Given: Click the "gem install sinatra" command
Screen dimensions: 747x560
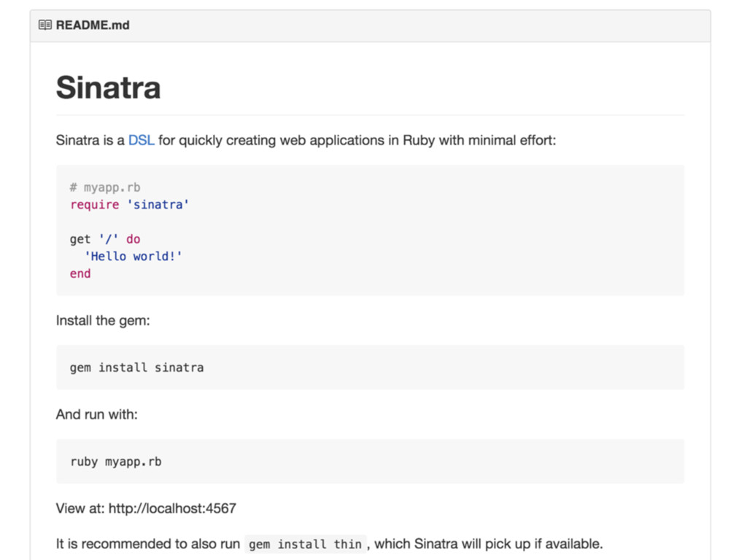Looking at the screenshot, I should point(136,367).
